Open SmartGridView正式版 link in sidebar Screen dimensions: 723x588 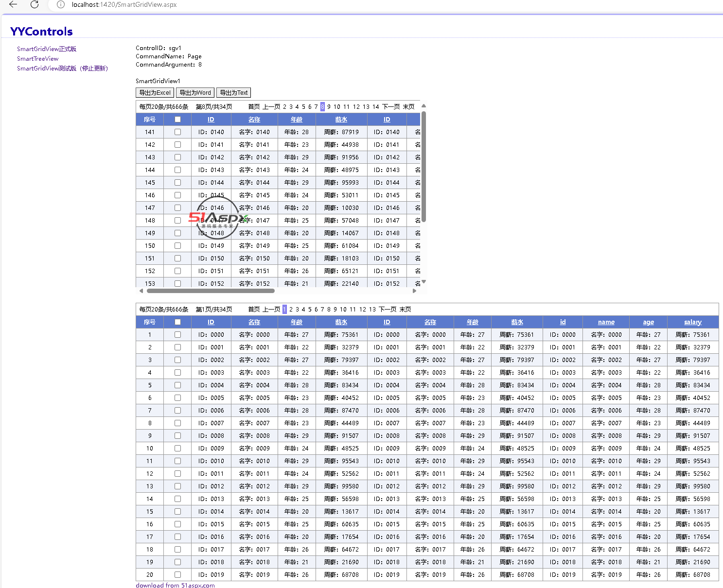click(x=47, y=49)
